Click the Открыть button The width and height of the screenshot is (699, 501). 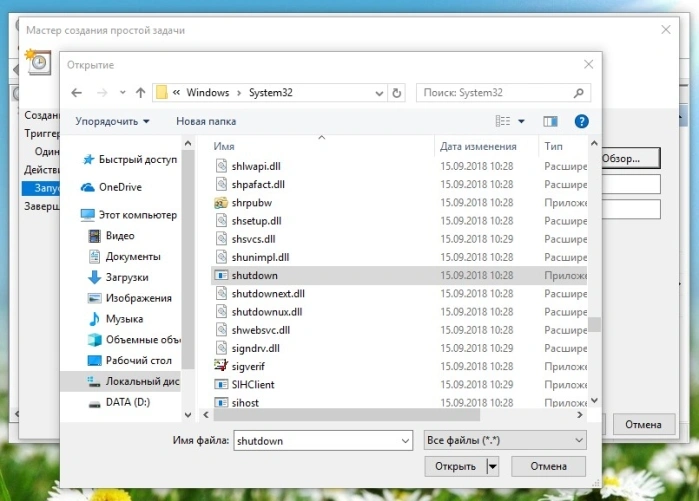pyautogui.click(x=456, y=466)
